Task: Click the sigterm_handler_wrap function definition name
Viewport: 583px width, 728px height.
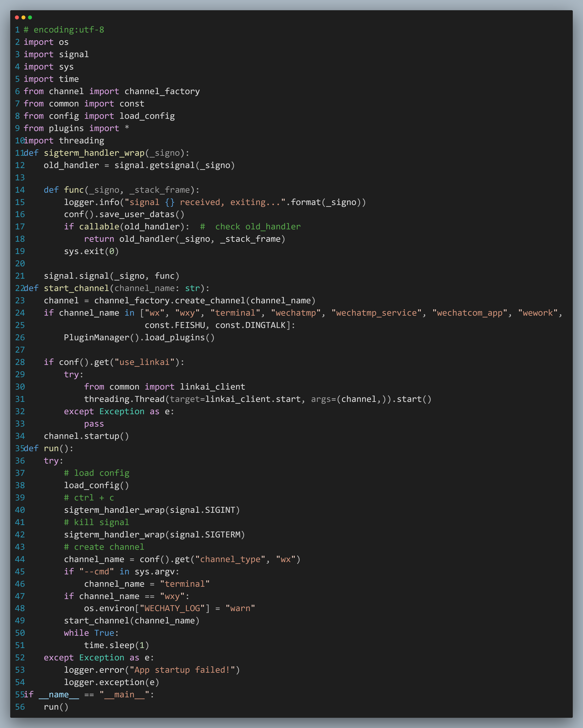Action: (x=94, y=153)
